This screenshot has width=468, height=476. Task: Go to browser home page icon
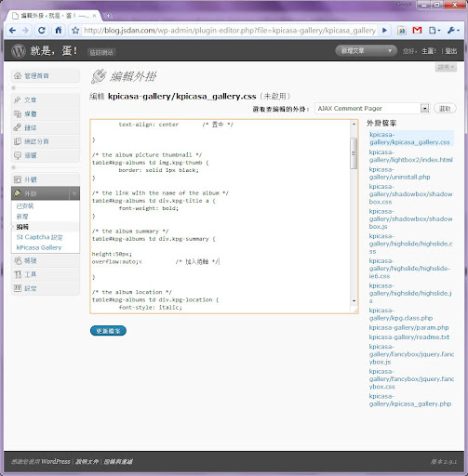pyautogui.click(x=58, y=30)
